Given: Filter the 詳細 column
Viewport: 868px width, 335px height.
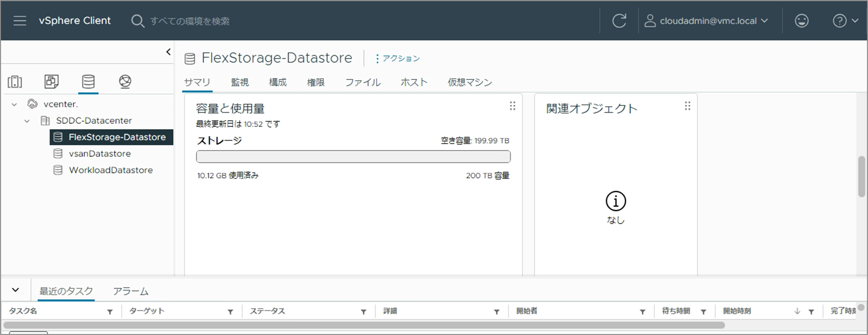Looking at the screenshot, I should pos(497,312).
